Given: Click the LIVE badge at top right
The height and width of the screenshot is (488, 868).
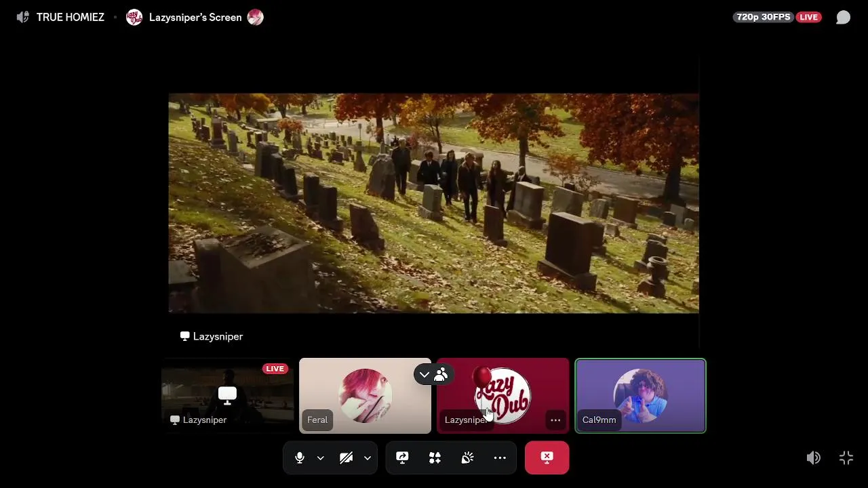Looking at the screenshot, I should [808, 17].
